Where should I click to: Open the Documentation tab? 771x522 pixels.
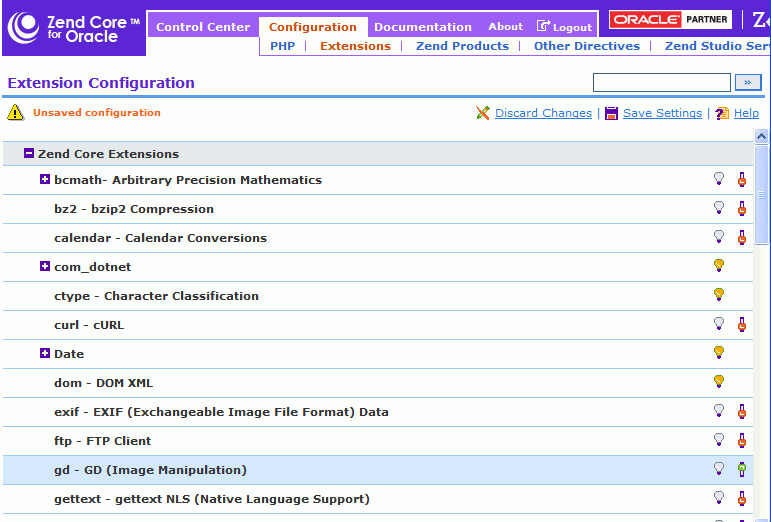click(x=423, y=27)
